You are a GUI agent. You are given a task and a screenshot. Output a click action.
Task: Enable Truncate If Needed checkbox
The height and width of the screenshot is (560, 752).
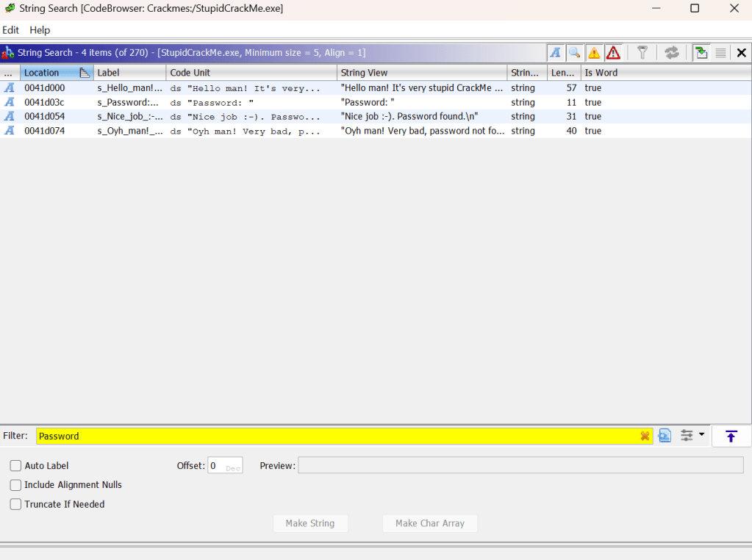[x=15, y=504]
